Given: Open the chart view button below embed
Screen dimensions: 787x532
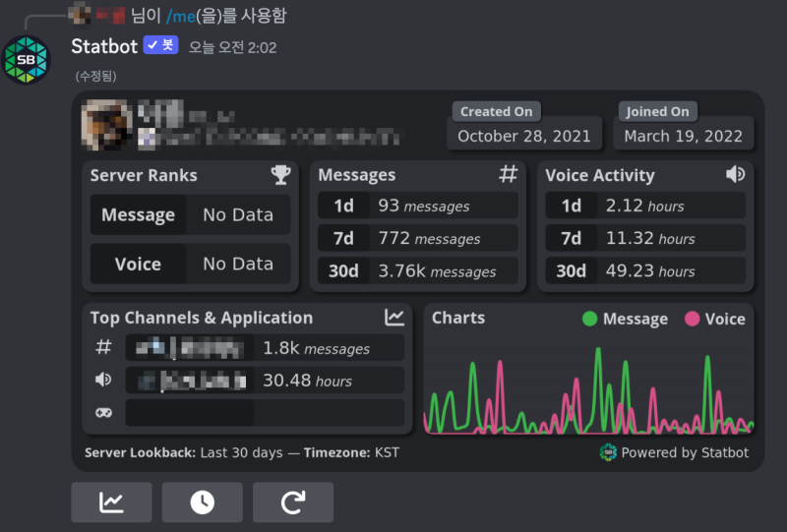Looking at the screenshot, I should pos(111,502).
